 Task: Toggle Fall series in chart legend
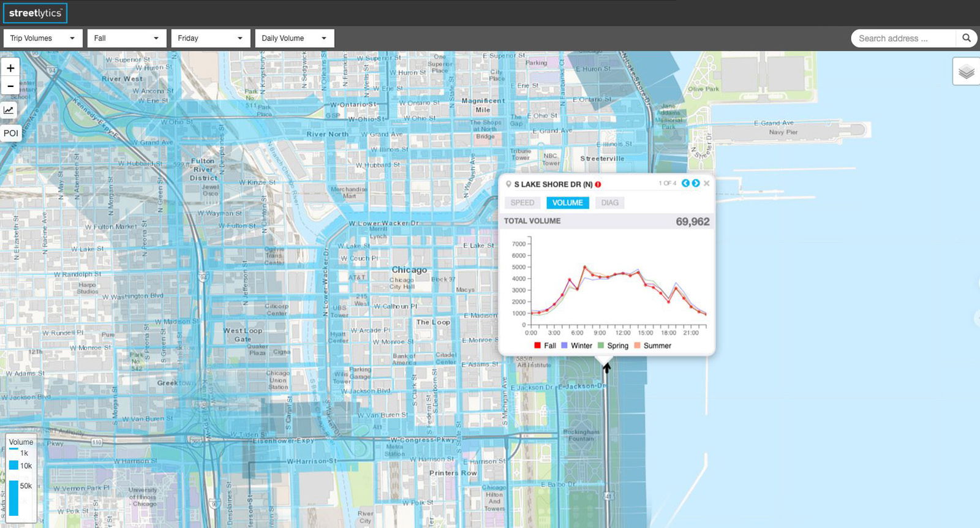point(545,345)
